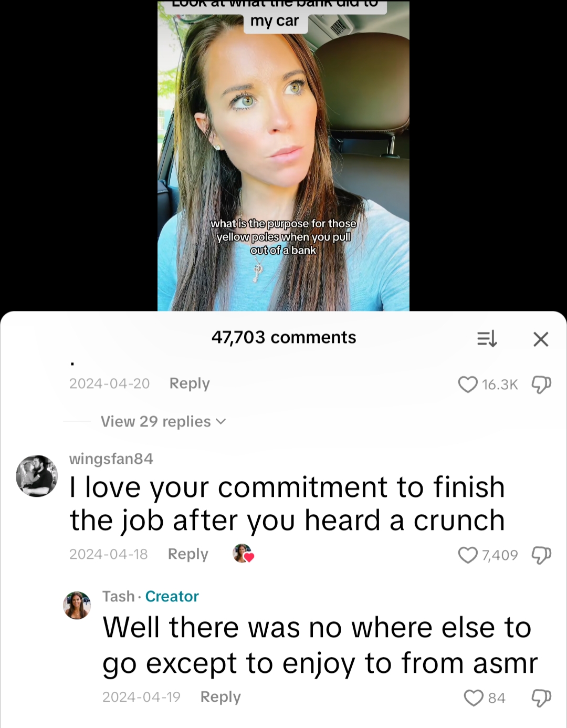Dislike Tash's creator reply
This screenshot has height=728, width=567.
[x=541, y=698]
